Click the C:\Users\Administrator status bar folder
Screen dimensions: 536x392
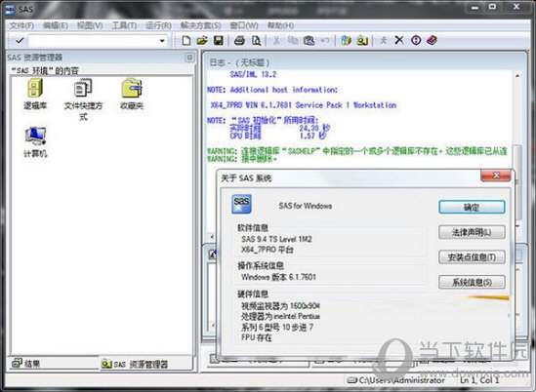pos(396,380)
